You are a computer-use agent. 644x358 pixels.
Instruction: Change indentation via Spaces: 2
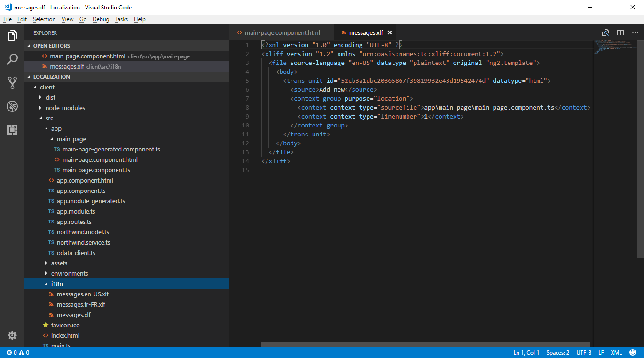point(558,353)
